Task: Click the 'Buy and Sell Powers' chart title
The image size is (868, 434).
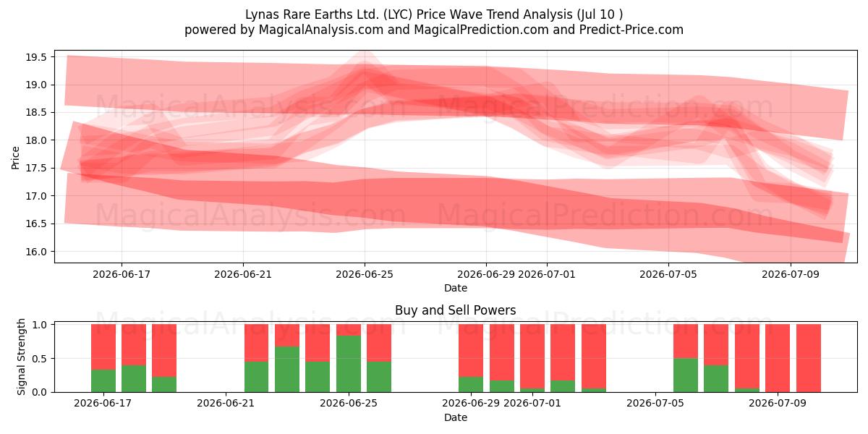Action: [456, 310]
